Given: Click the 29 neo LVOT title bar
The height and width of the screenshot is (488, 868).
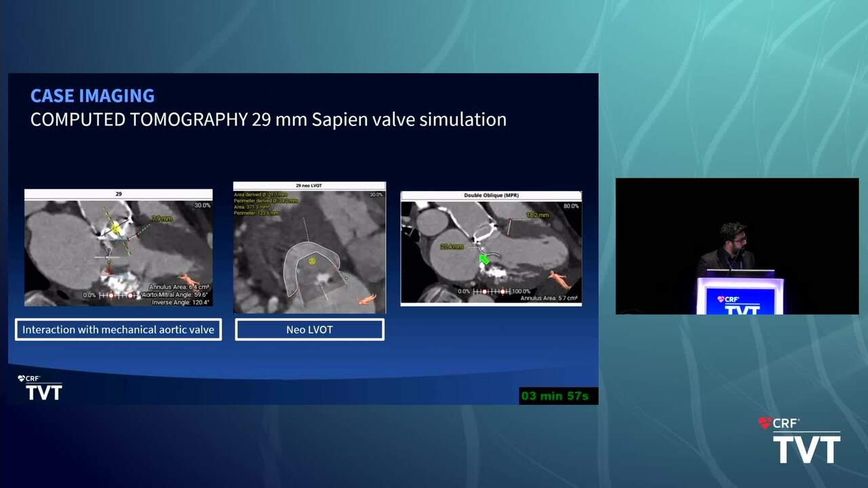Looking at the screenshot, I should (x=309, y=186).
